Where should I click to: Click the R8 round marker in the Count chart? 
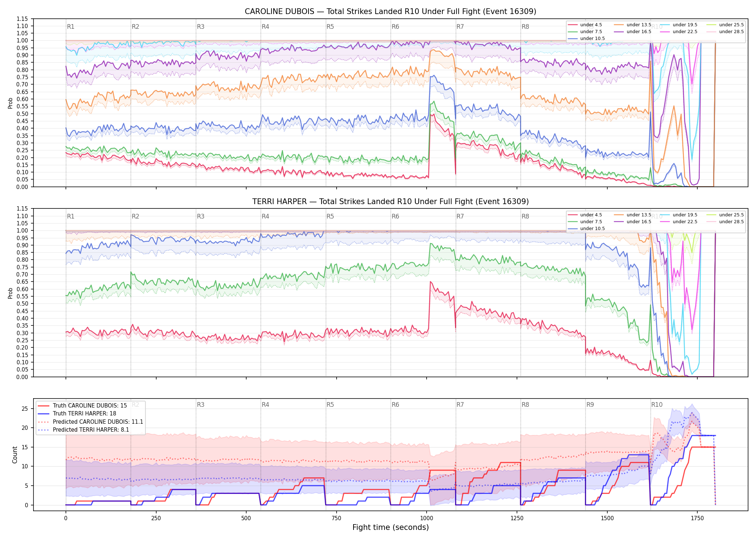click(x=525, y=405)
